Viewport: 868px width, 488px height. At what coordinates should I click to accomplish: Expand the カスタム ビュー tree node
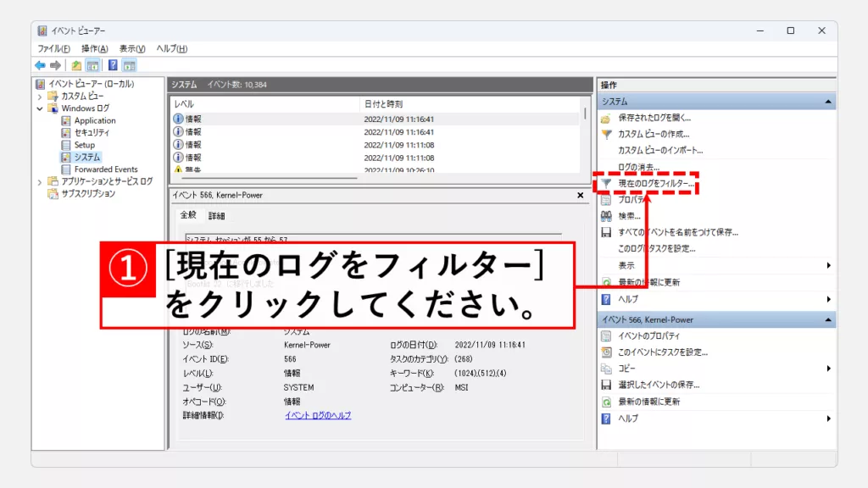(40, 97)
